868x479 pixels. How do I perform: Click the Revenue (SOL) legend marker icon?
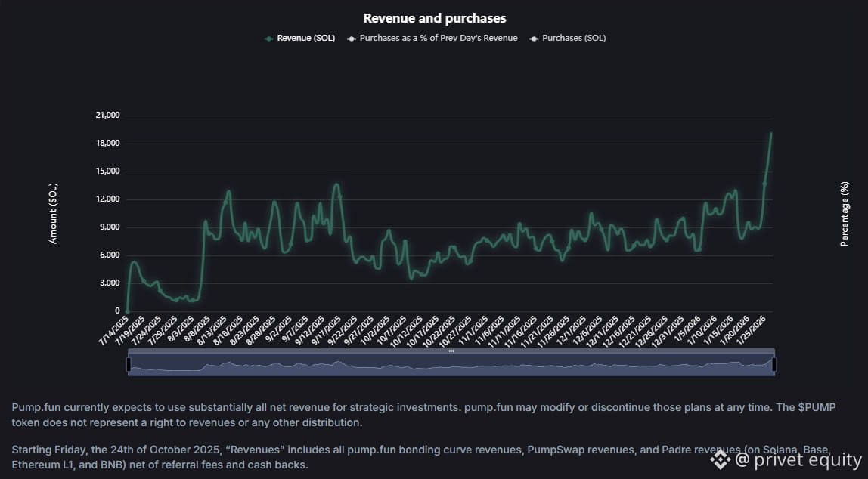click(x=269, y=38)
